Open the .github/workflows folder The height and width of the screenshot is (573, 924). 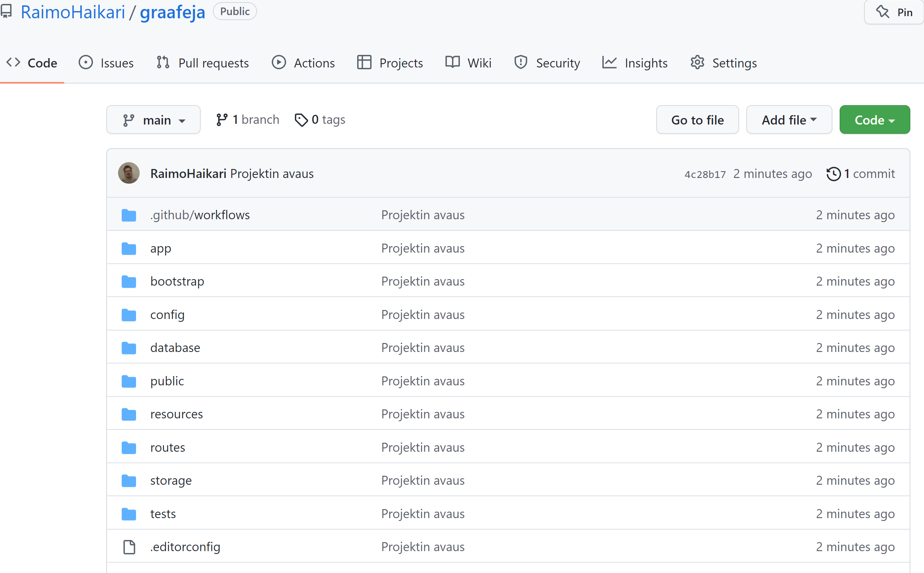point(200,215)
